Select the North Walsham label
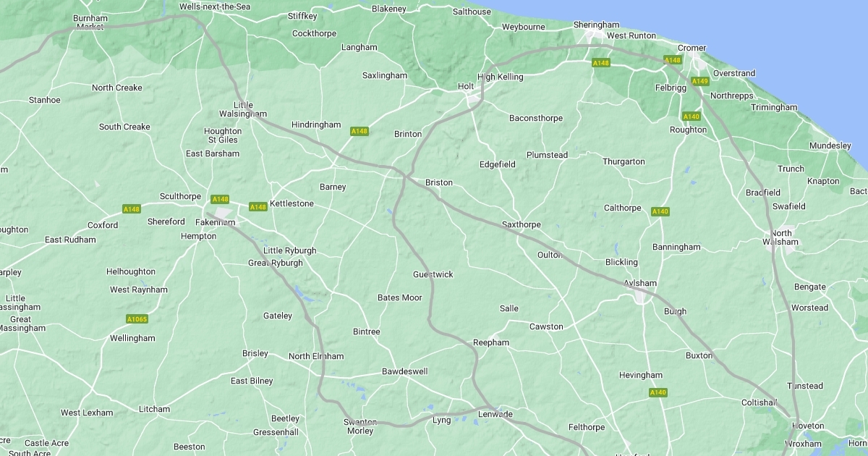The width and height of the screenshot is (868, 456). tap(781, 237)
